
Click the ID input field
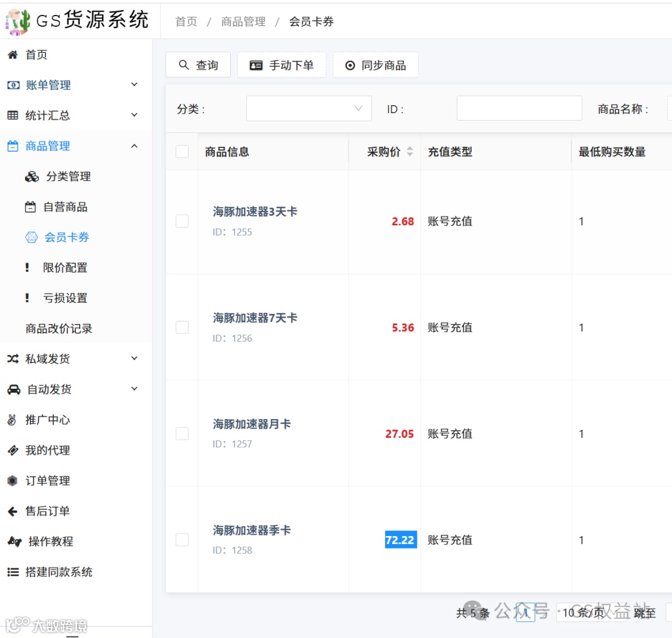pos(520,109)
